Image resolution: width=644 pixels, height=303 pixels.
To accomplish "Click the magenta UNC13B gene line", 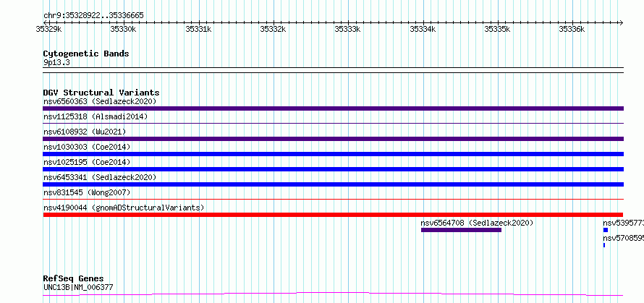I will click(333, 294).
